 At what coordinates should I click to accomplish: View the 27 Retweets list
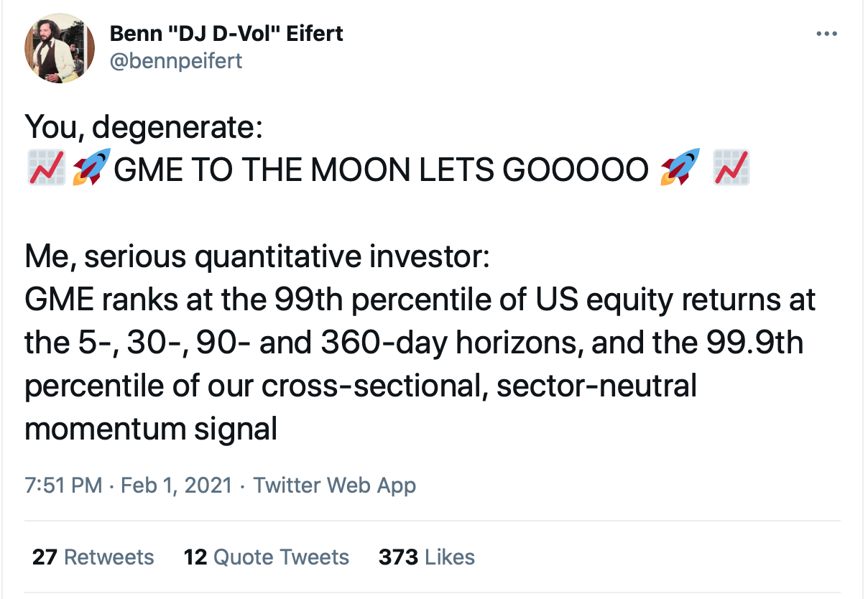click(x=93, y=557)
